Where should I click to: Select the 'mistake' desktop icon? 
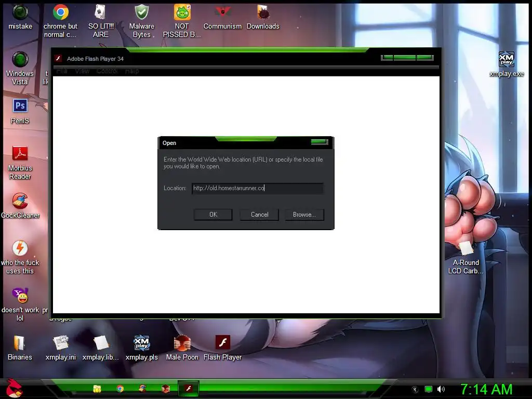coord(20,17)
